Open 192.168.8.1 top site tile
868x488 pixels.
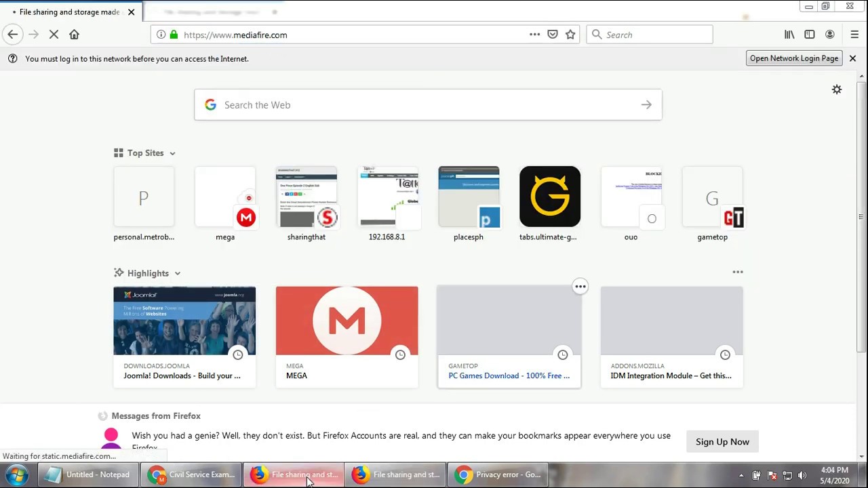tap(387, 204)
